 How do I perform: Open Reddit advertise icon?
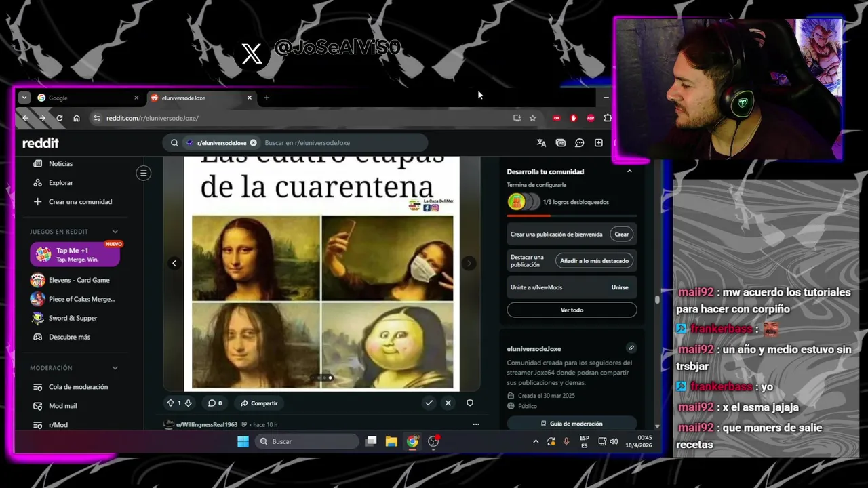561,143
